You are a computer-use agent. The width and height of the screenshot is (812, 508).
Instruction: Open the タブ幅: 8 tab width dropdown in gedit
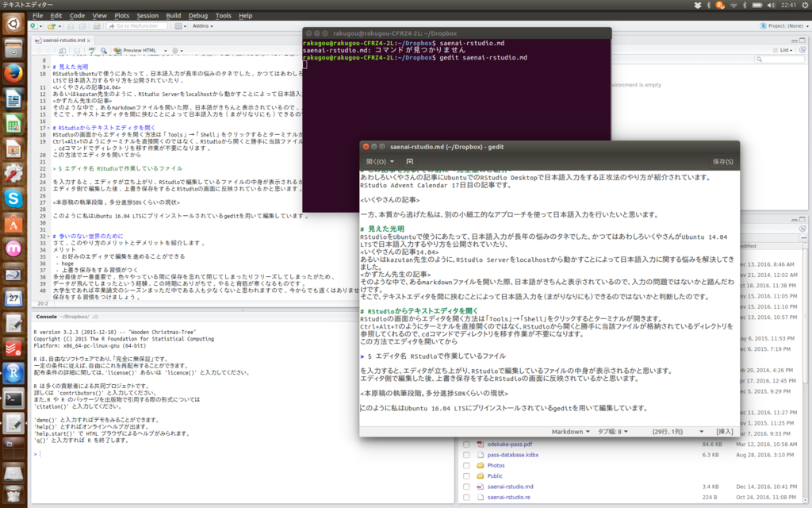click(613, 431)
